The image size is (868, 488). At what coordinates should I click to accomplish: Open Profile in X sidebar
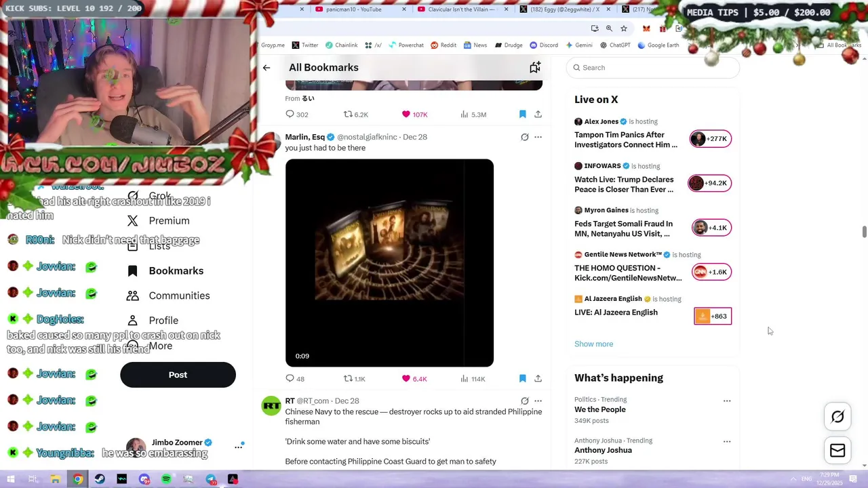pos(153,321)
